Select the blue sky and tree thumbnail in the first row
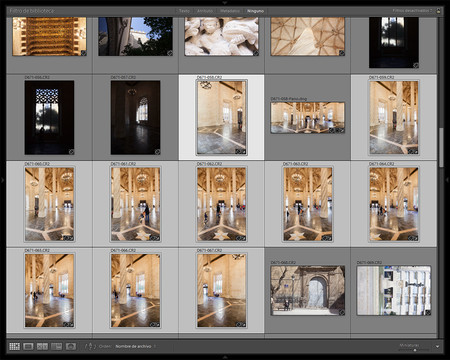The height and width of the screenshot is (360, 450). point(135,36)
